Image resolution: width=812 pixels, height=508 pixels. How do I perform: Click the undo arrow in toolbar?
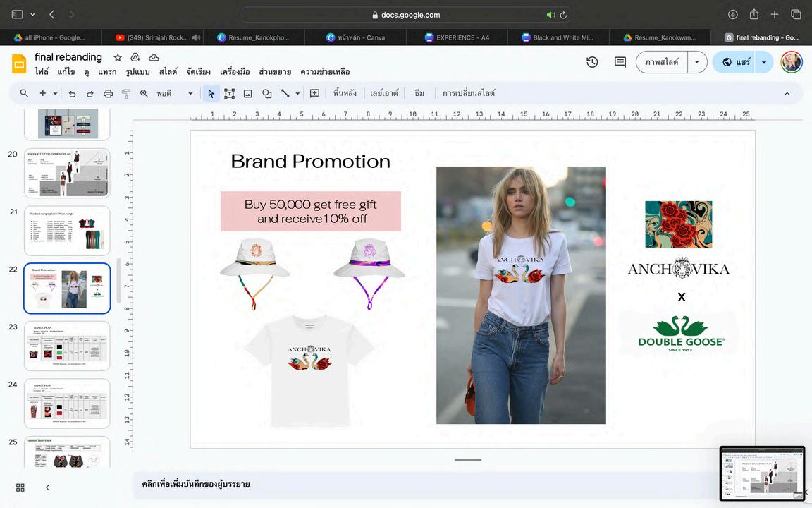tap(72, 93)
